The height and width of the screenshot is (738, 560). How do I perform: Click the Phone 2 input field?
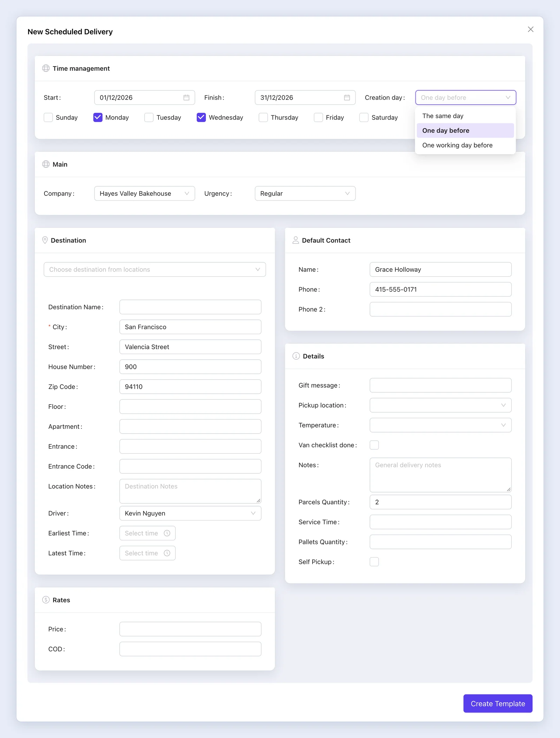tap(440, 309)
